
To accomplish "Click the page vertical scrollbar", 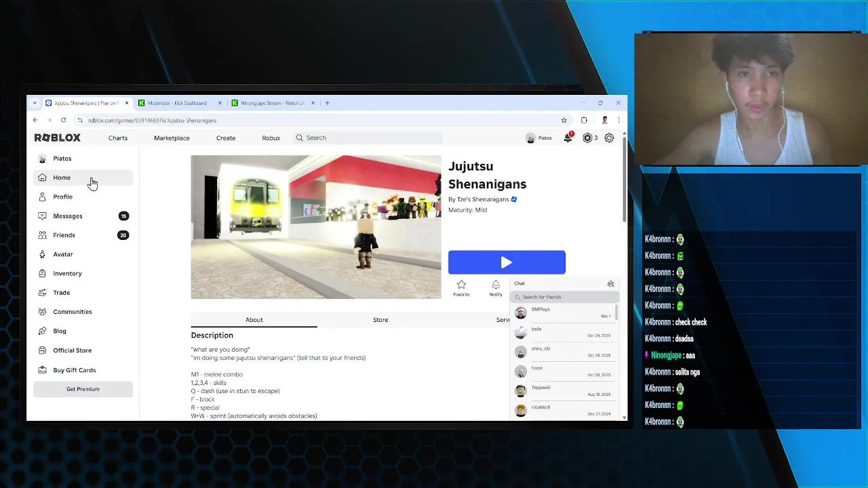I will pos(625,180).
